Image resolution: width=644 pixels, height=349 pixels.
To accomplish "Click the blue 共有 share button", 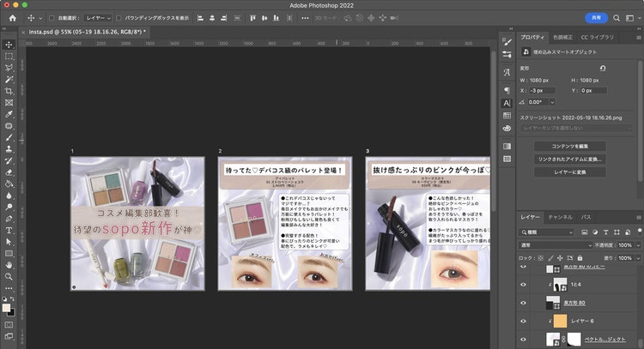I will pyautogui.click(x=596, y=18).
